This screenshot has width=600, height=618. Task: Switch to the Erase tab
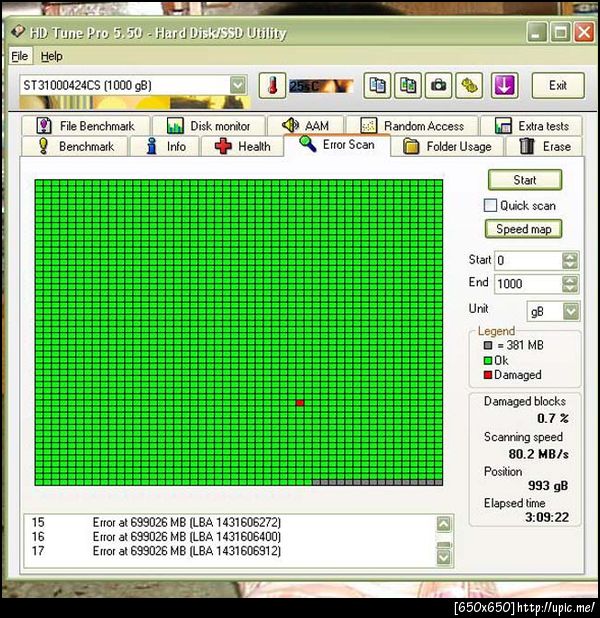click(544, 146)
